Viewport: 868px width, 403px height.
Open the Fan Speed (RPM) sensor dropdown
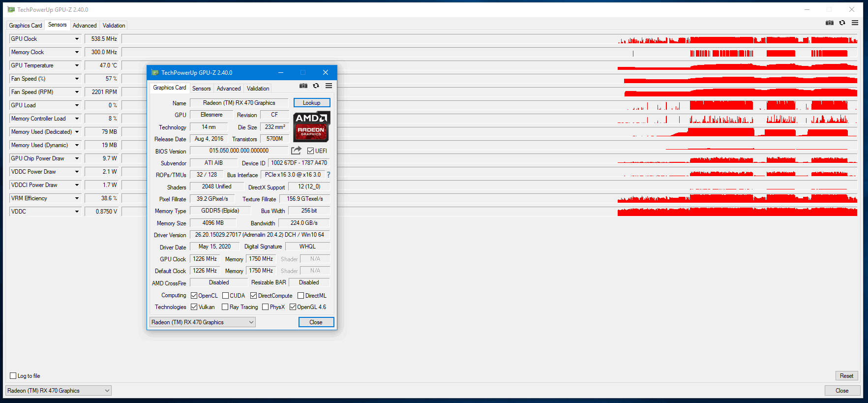(77, 92)
